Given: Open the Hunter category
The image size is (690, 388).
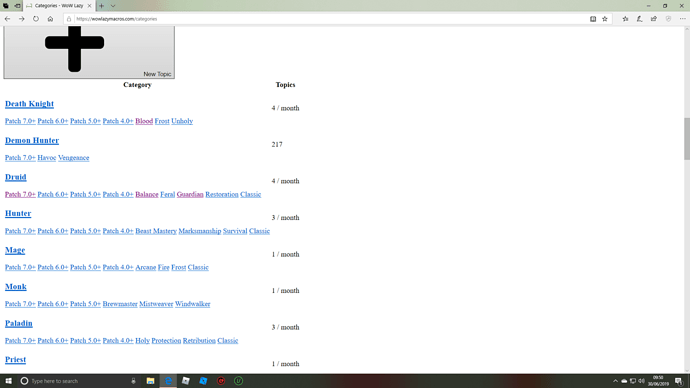Looking at the screenshot, I should click(x=18, y=213).
